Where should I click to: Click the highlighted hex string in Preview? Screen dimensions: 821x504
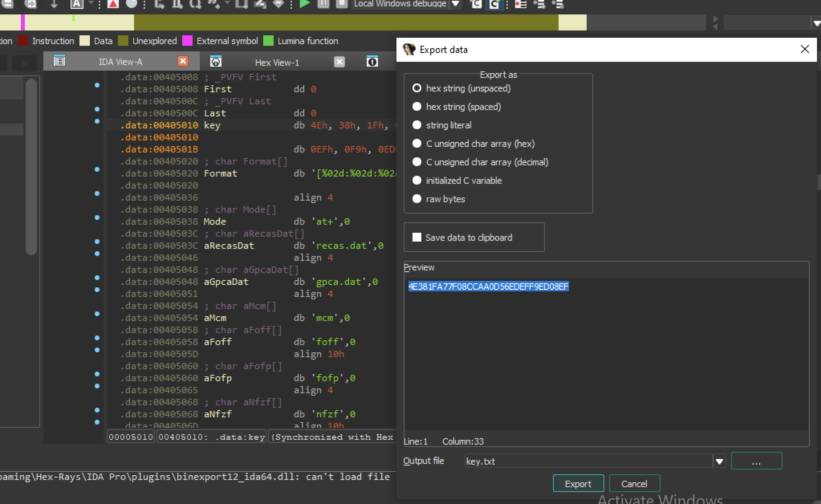point(488,286)
